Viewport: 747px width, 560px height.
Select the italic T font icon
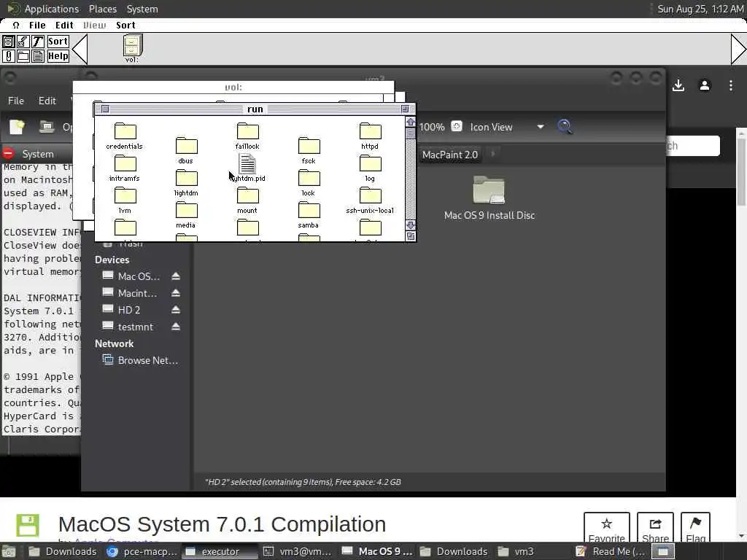pyautogui.click(x=38, y=42)
